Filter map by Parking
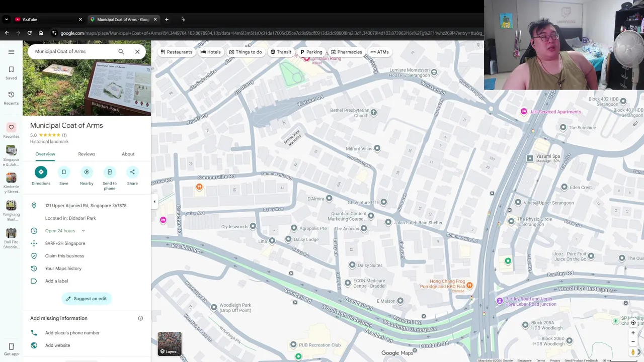644x362 pixels. tap(311, 52)
